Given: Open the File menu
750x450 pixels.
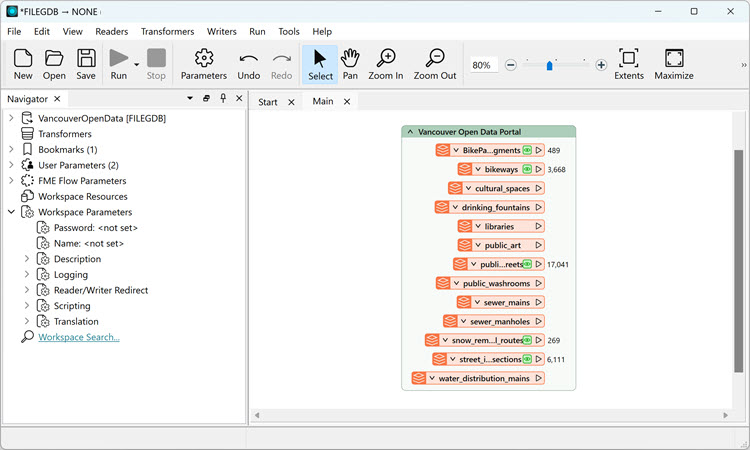Looking at the screenshot, I should coord(14,32).
